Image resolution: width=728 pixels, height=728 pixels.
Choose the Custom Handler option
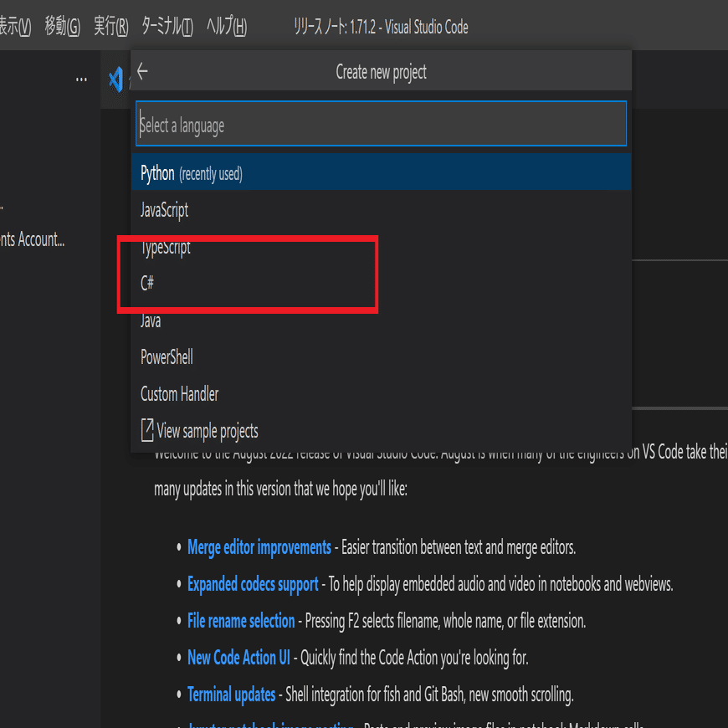coord(179,393)
